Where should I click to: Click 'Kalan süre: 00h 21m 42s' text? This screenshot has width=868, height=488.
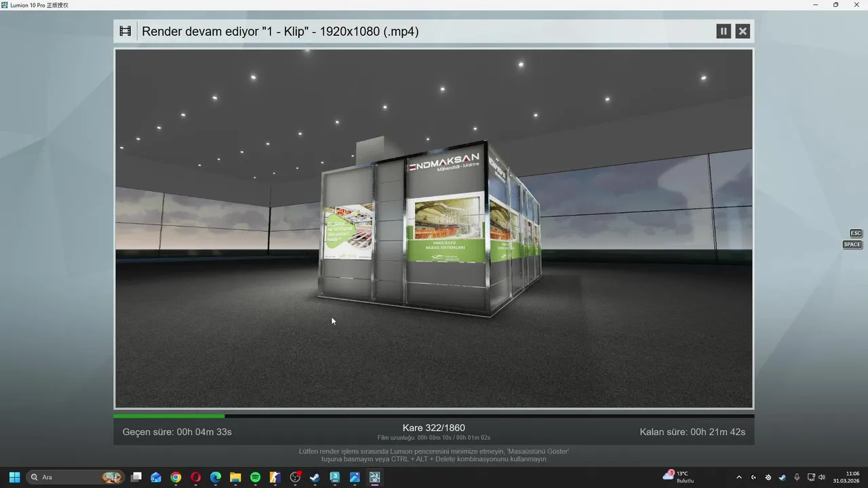coord(692,432)
